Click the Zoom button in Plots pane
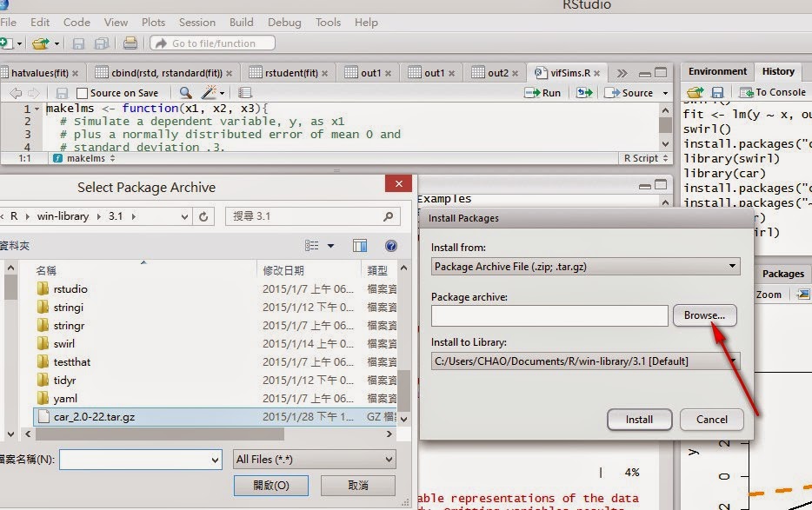This screenshot has height=510, width=812. coord(769,295)
